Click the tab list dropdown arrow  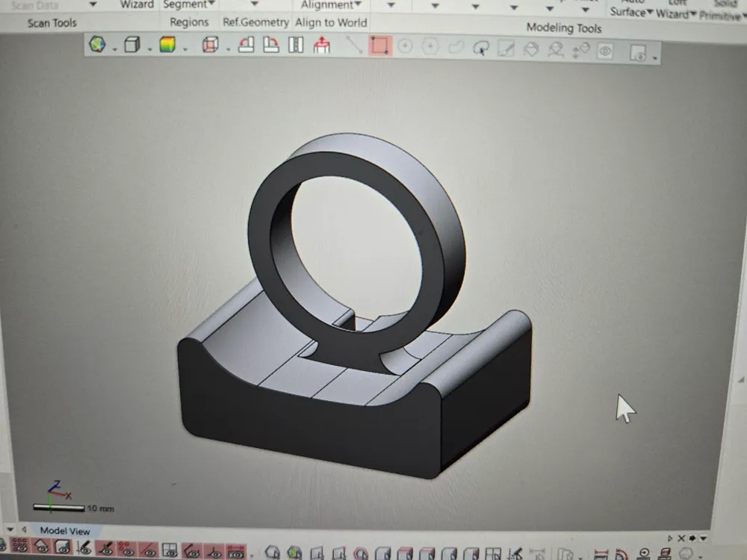10,529
